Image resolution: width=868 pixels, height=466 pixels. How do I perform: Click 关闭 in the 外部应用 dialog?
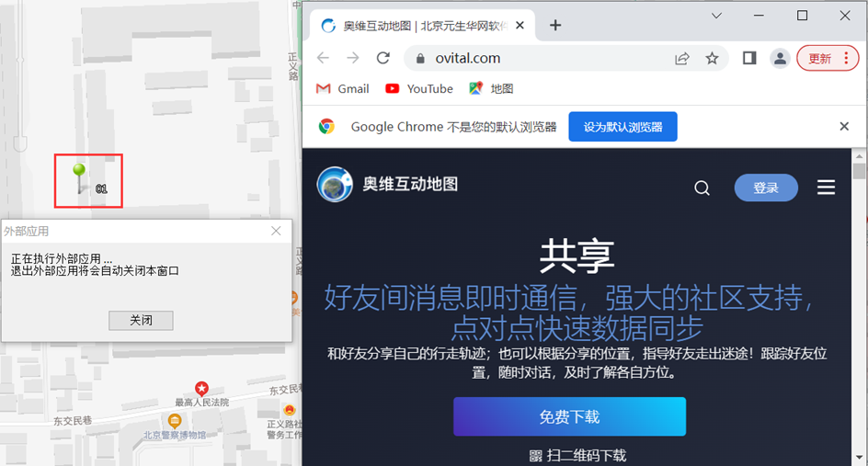tap(141, 320)
